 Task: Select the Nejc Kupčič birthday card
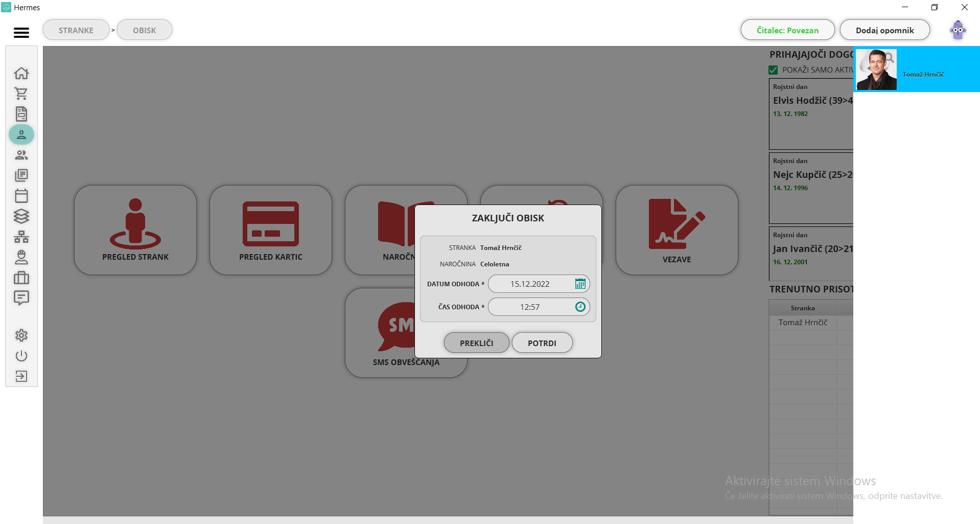pyautogui.click(x=811, y=188)
